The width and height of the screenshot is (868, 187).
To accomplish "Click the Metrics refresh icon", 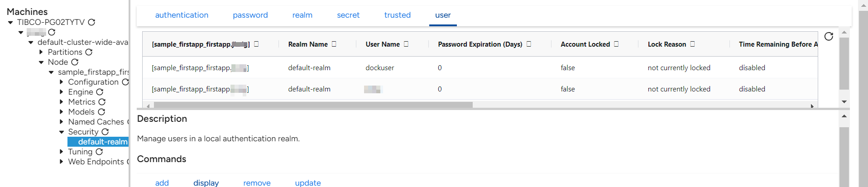I will pos(102,102).
